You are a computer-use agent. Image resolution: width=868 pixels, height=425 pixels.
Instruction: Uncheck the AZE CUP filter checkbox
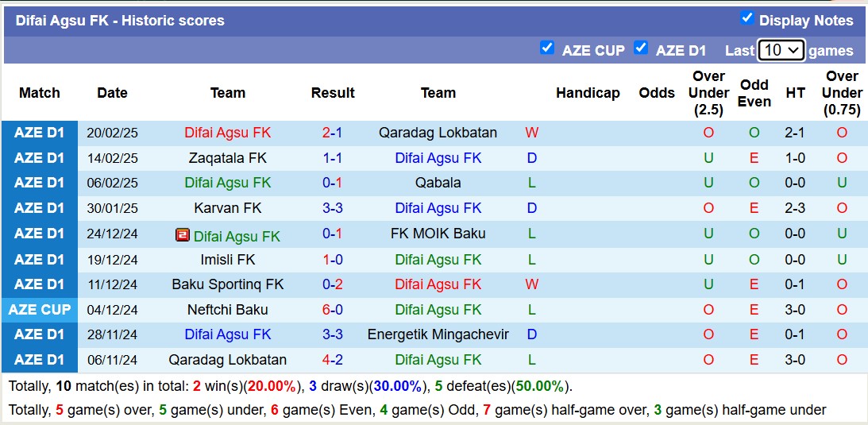point(547,48)
